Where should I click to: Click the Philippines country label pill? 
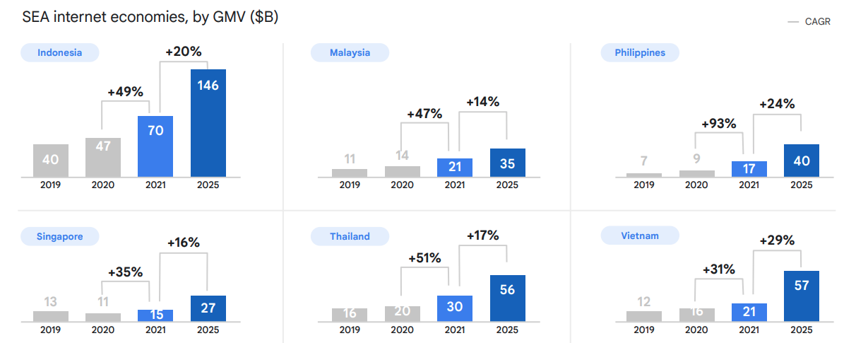point(640,52)
